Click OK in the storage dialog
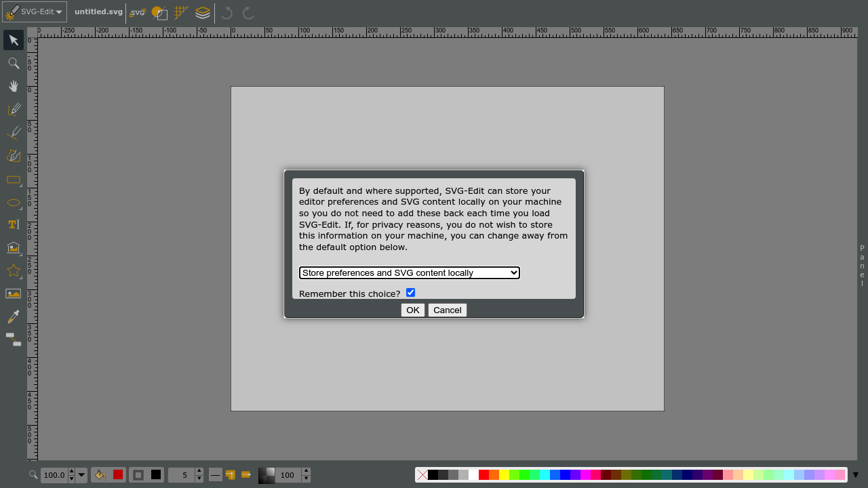Viewport: 868px width, 488px height. coord(412,310)
